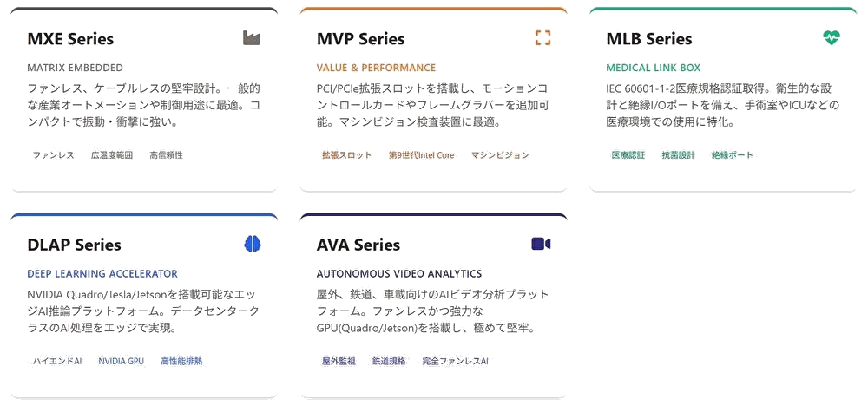This screenshot has width=868, height=412.
Task: Open the AVA Series heading
Action: 358,245
